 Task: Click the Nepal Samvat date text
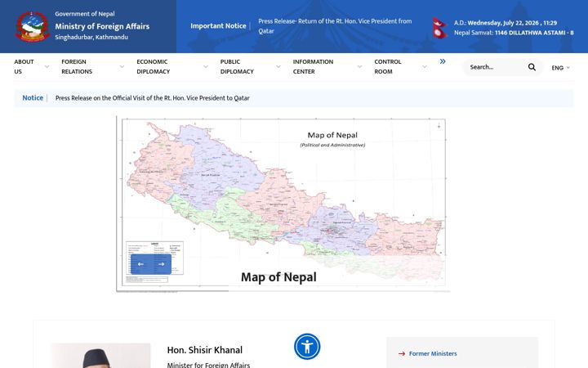pyautogui.click(x=534, y=33)
